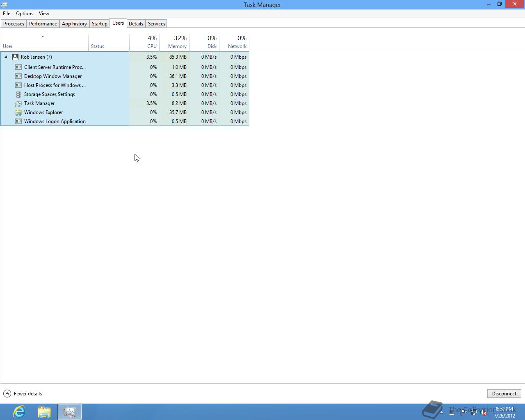Click the Windows Logon Application icon
This screenshot has height=420, width=525.
point(18,121)
